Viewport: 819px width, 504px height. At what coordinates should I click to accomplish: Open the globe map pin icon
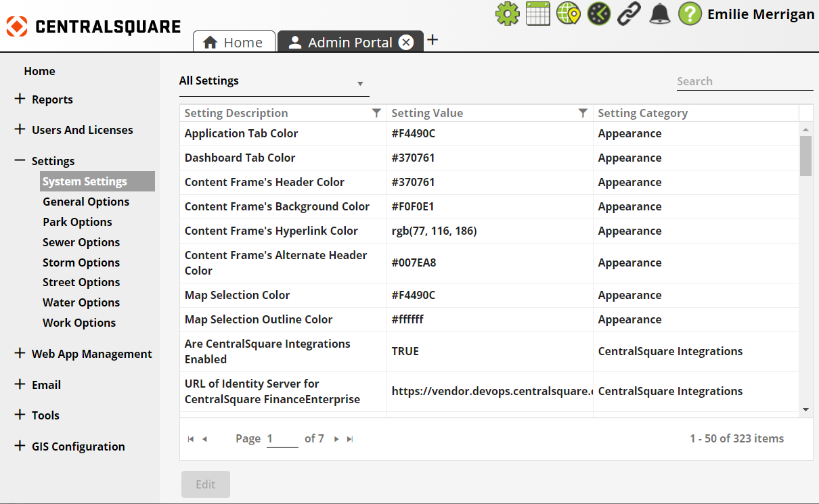(568, 14)
